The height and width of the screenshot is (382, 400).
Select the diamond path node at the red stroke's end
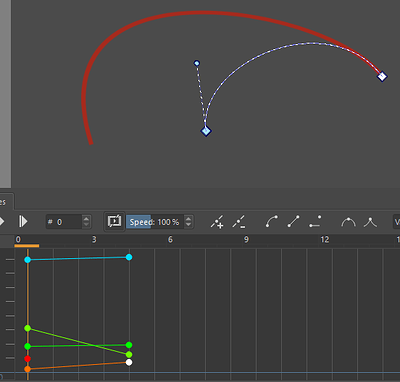(382, 76)
